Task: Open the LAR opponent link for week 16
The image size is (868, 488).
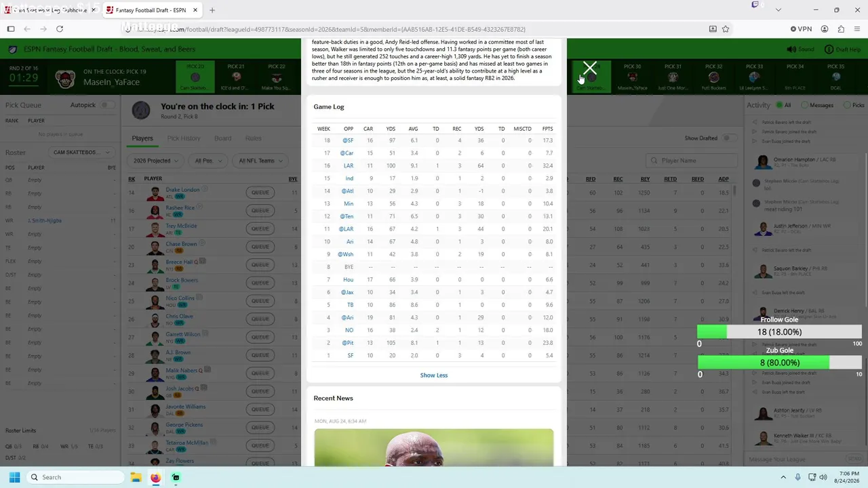Action: pyautogui.click(x=349, y=165)
